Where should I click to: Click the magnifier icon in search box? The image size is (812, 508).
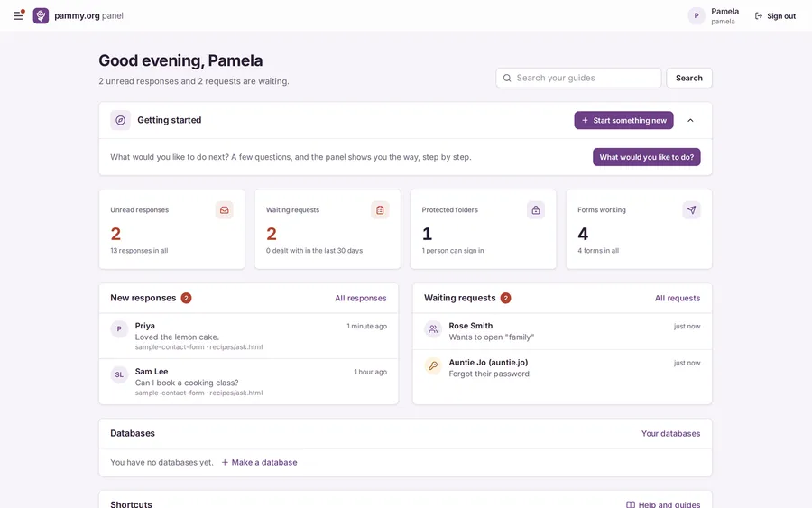507,78
